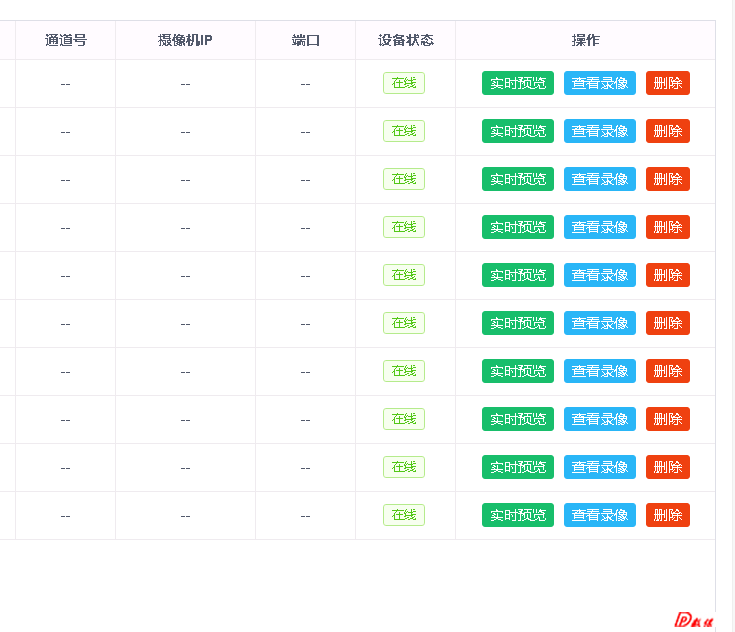The image size is (735, 632).
Task: Click 查看录像 in the last table row
Action: (x=600, y=515)
